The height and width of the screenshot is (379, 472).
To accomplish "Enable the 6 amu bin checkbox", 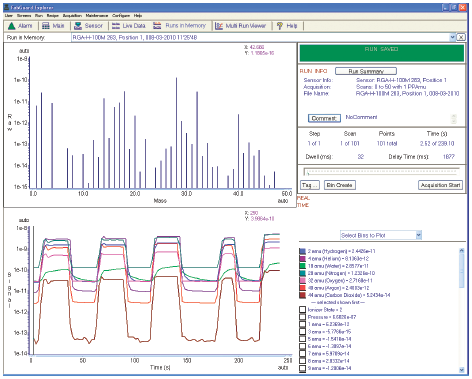I will 302,346.
